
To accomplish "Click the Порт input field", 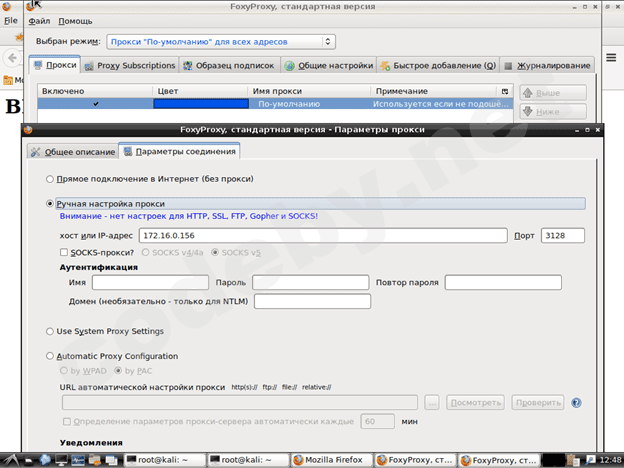I will (563, 236).
